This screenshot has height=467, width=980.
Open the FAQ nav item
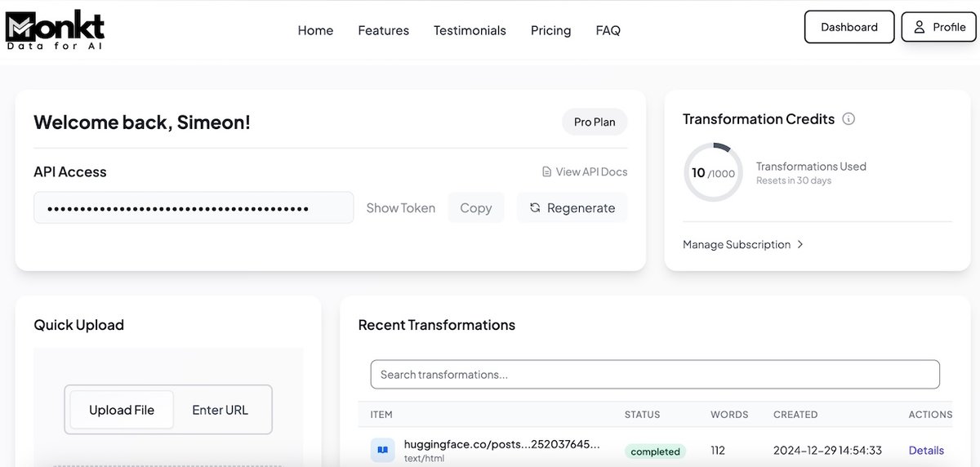[608, 30]
